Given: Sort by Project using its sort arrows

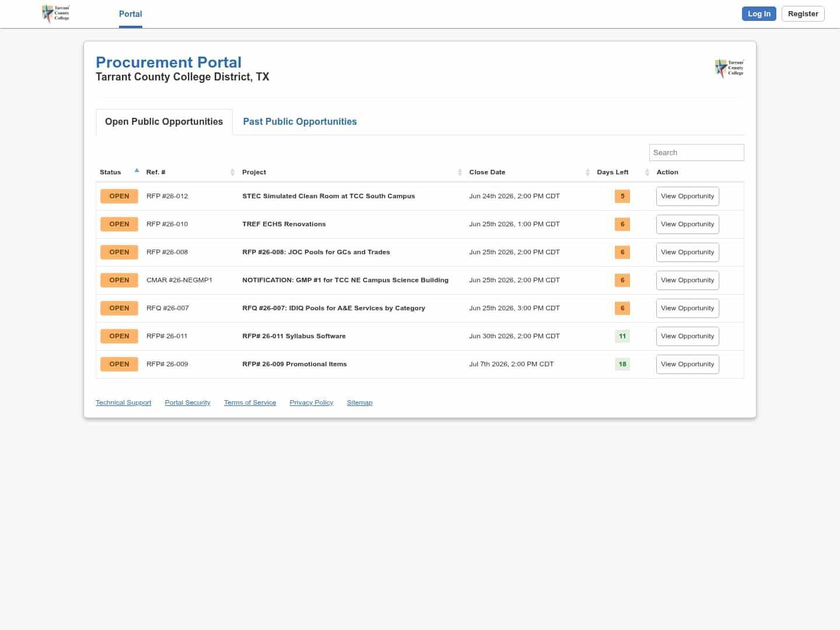Looking at the screenshot, I should tap(460, 172).
